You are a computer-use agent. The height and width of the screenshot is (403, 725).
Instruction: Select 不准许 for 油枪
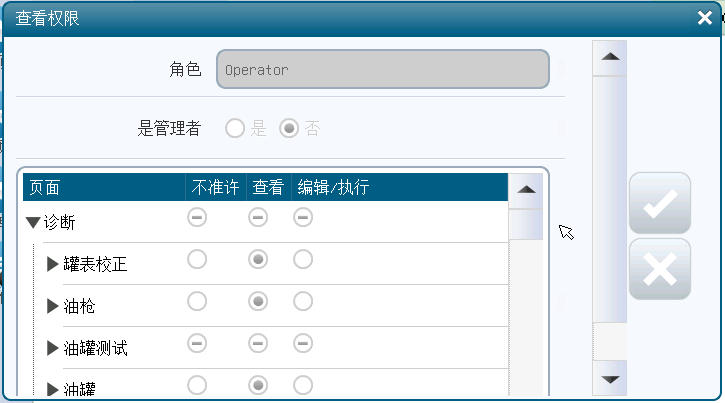(197, 301)
